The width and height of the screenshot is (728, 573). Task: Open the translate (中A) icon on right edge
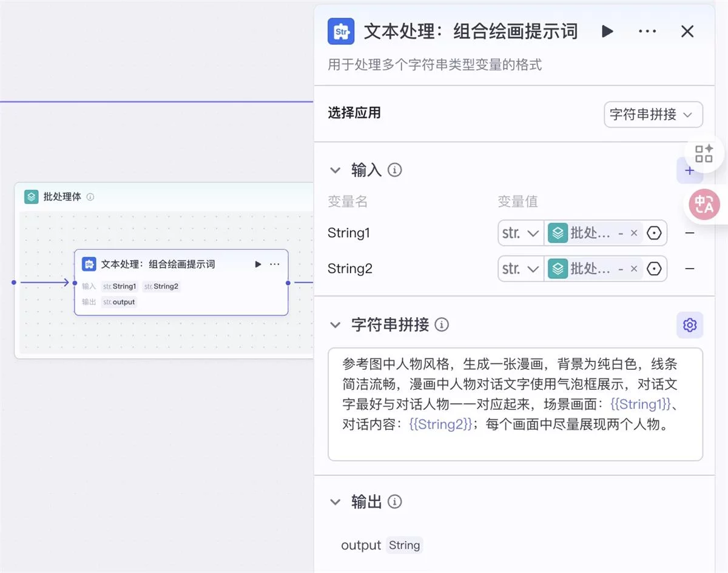(x=704, y=204)
